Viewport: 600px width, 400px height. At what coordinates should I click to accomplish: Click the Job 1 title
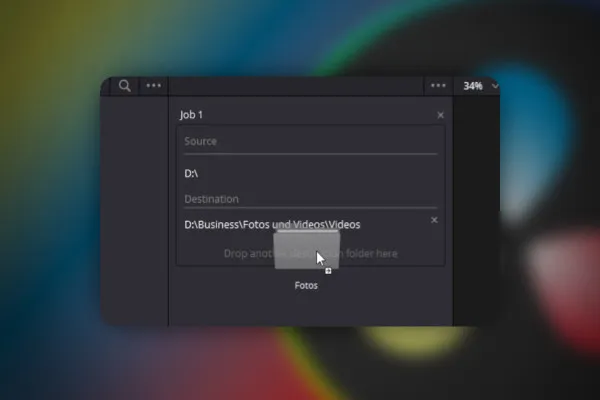tap(191, 115)
